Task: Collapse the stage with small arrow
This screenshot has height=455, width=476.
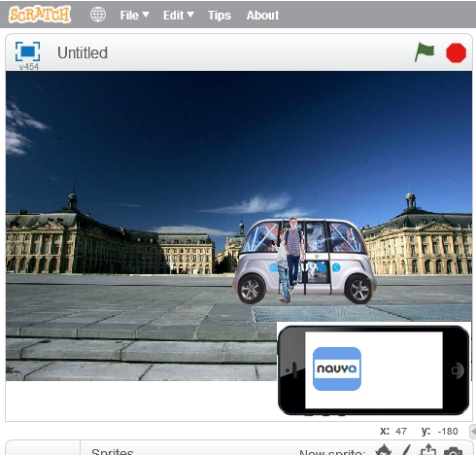Action: click(x=473, y=432)
